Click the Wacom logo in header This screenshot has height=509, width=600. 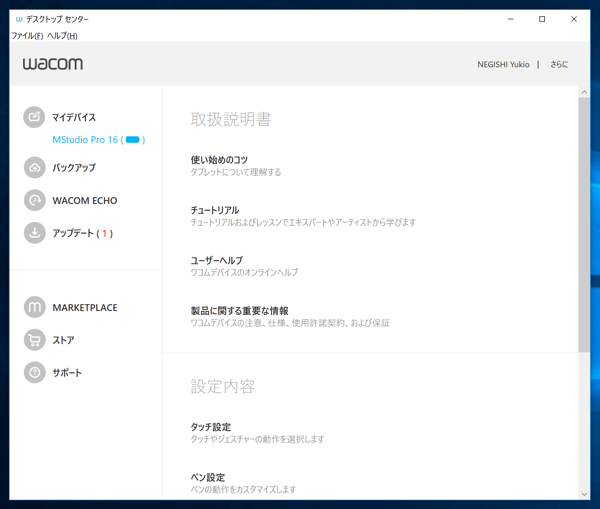click(x=52, y=64)
